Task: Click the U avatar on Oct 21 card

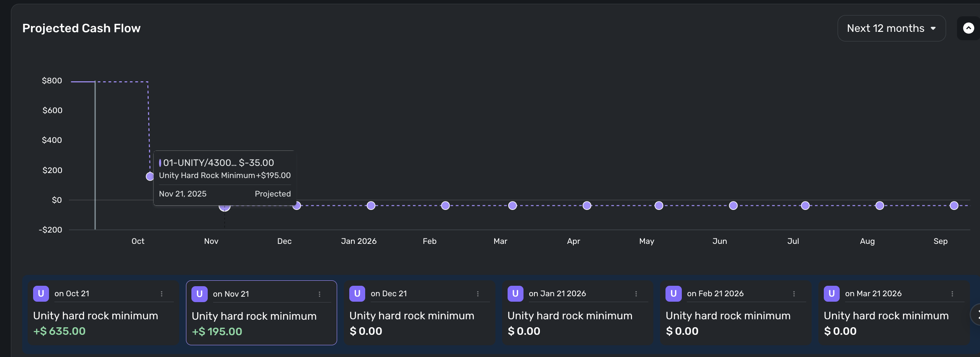Action: pos(41,294)
